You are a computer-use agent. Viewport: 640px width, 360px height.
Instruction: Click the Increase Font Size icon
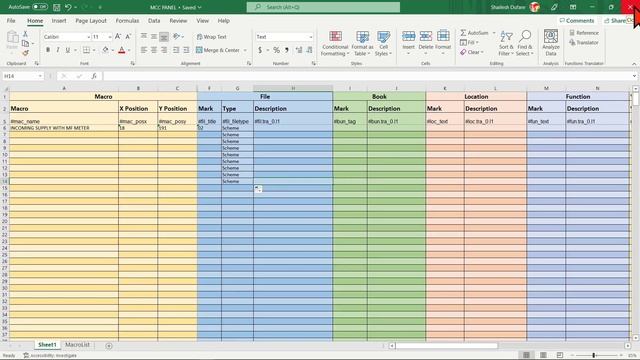118,37
